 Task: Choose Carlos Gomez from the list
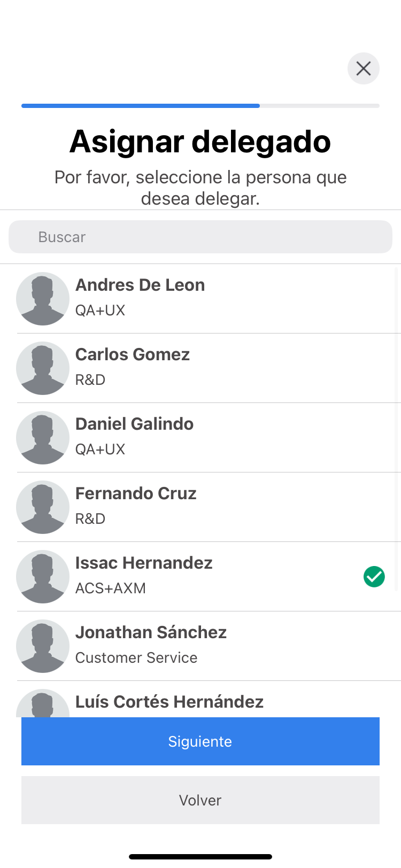pos(133,355)
